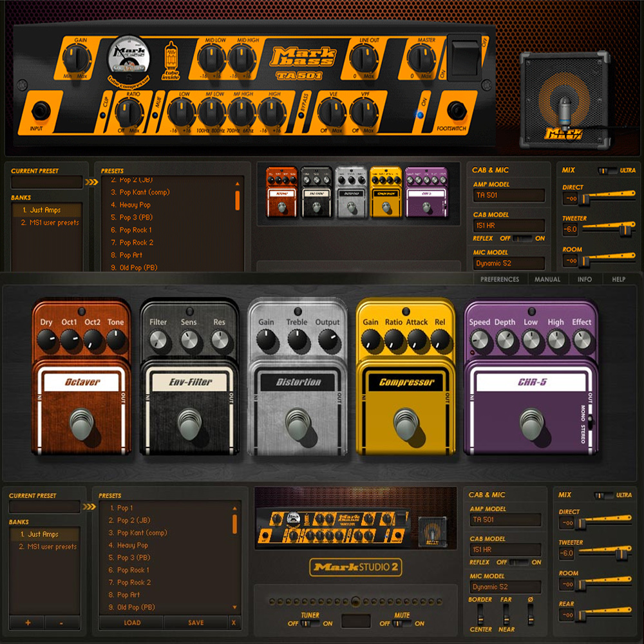
Task: Toggle Mono/Stereo switch on CHR-5 pedal
Action: (590, 421)
